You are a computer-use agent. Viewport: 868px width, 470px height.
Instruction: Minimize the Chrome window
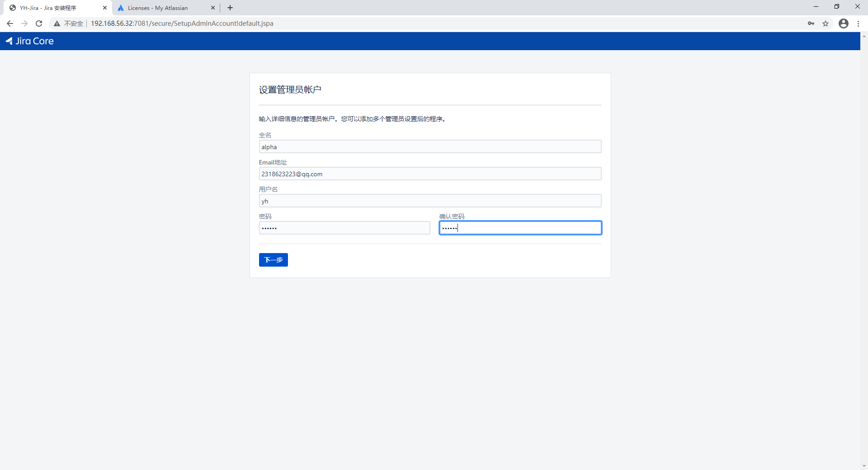coord(816,7)
